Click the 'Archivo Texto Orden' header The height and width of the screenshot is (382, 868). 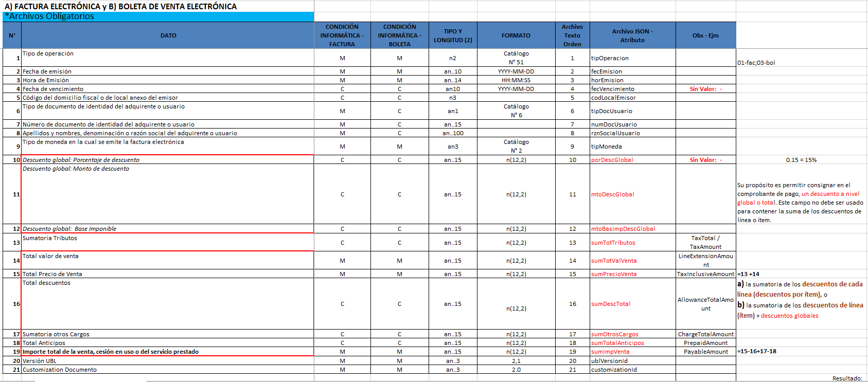pos(572,35)
